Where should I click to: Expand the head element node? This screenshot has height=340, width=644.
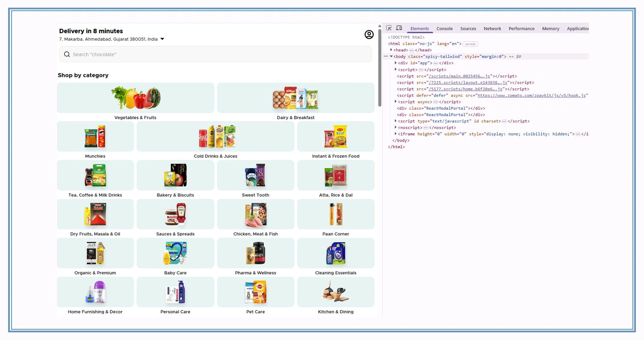point(392,50)
